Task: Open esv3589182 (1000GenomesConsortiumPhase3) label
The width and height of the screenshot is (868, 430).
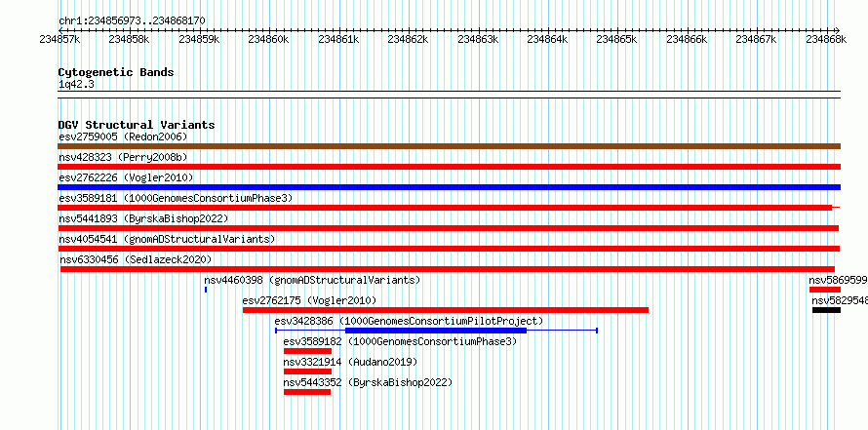Action: (400, 341)
